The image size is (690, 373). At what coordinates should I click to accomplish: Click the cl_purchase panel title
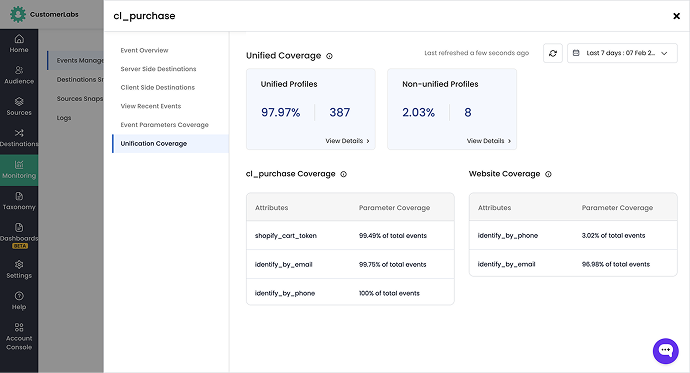tap(144, 16)
